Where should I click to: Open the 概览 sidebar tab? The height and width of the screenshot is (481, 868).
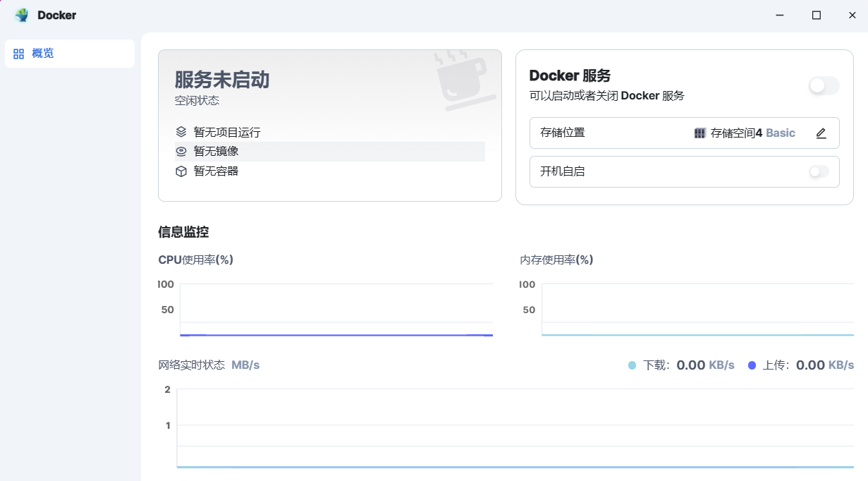click(70, 54)
